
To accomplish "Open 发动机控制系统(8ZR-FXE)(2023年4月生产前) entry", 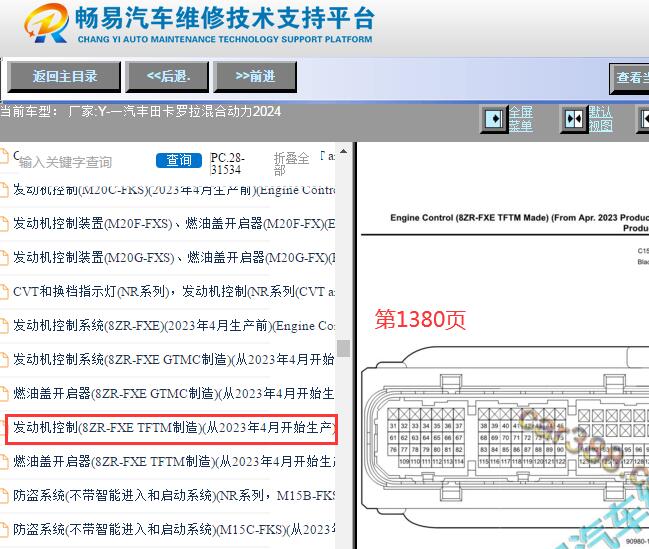I will (x=174, y=326).
